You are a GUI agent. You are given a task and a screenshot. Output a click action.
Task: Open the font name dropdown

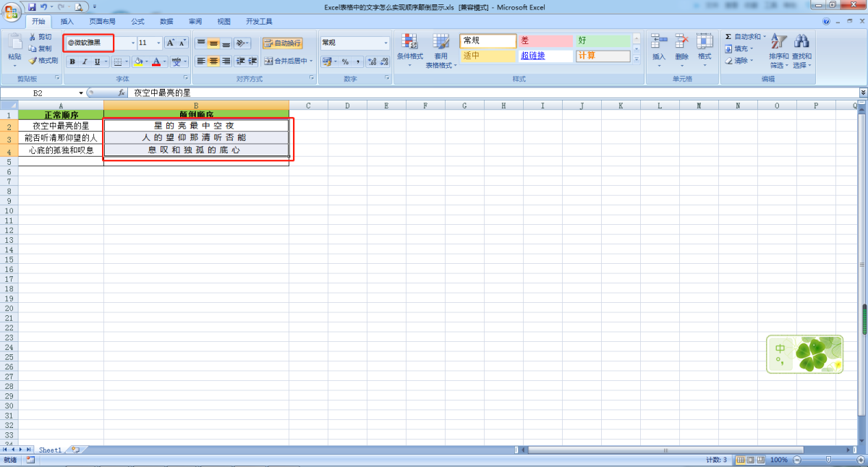pos(133,43)
